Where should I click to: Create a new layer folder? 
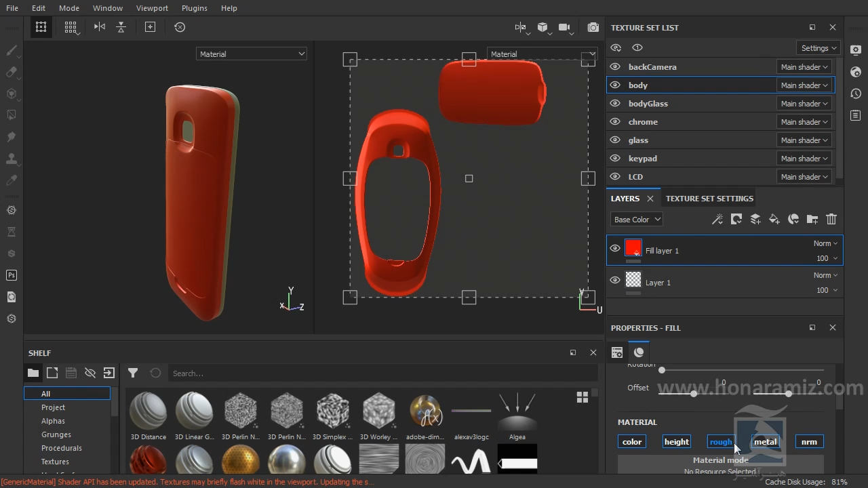(812, 219)
